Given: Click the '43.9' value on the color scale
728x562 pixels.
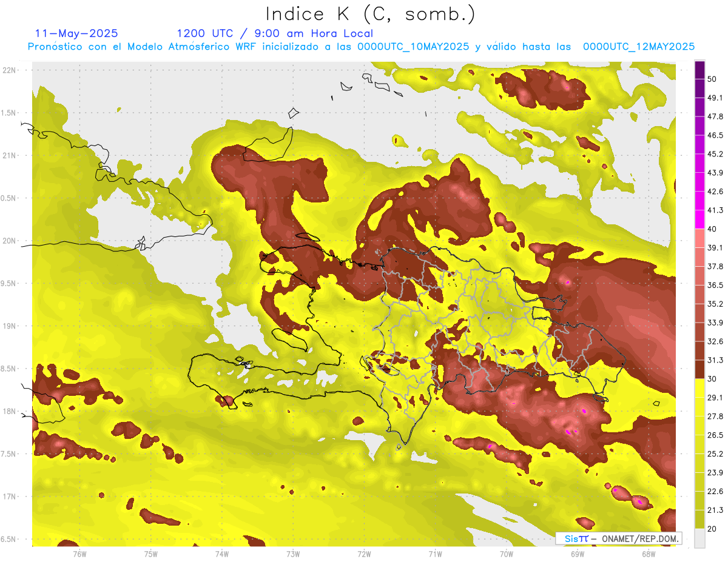Looking at the screenshot, I should pyautogui.click(x=715, y=173).
